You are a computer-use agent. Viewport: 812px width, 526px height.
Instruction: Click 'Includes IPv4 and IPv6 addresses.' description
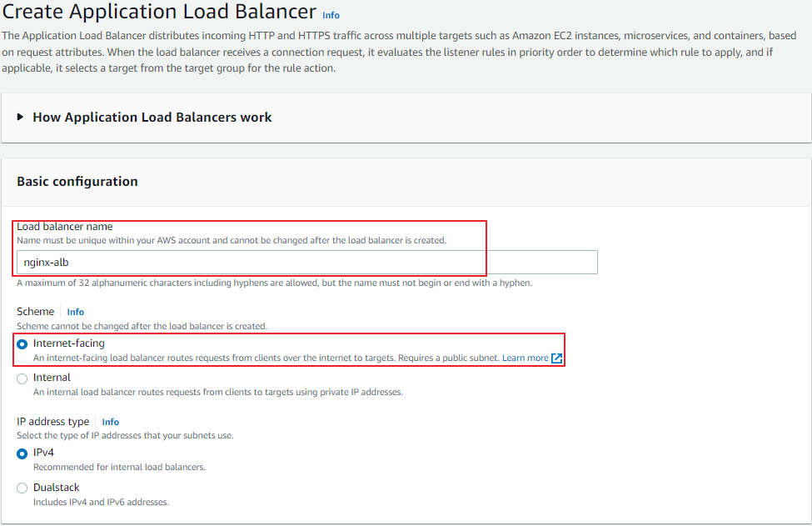coord(101,502)
